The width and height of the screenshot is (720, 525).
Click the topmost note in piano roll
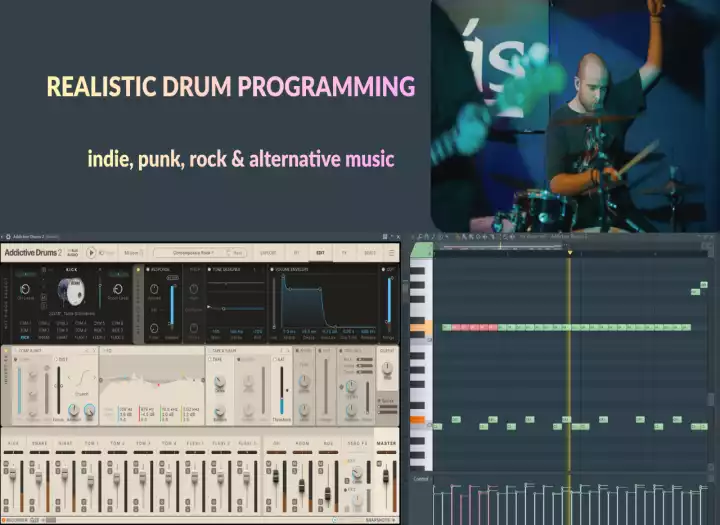click(x=704, y=285)
